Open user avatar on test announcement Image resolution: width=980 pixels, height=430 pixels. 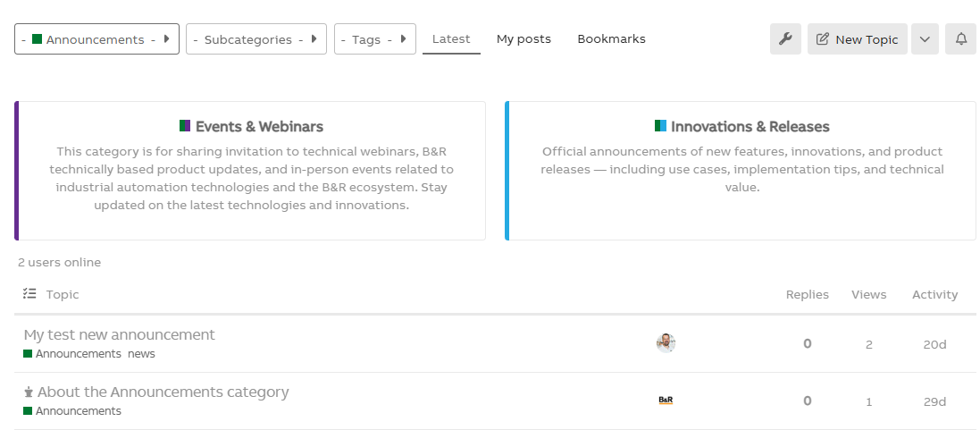(x=666, y=343)
